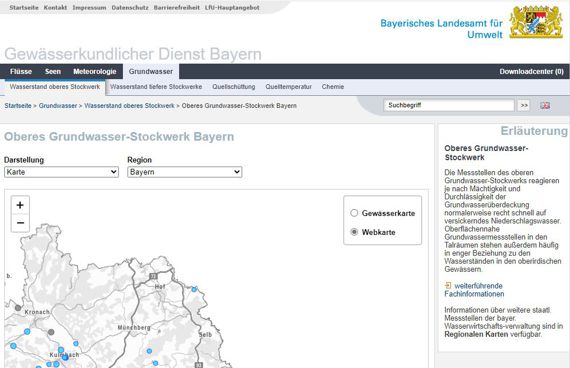Open the Darstellung dropdown showing Karte
Viewport: 570px width, 368px height.
[61, 172]
